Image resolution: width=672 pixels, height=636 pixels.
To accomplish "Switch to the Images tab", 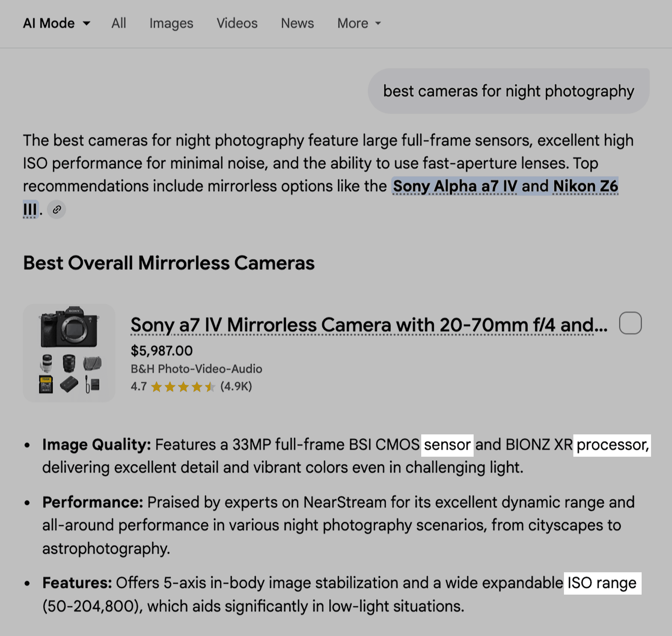I will (171, 23).
